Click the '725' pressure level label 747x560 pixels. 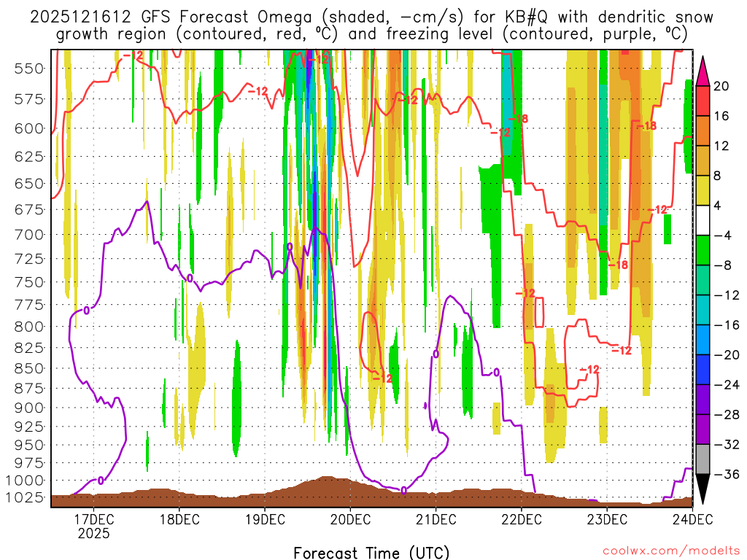coord(29,259)
